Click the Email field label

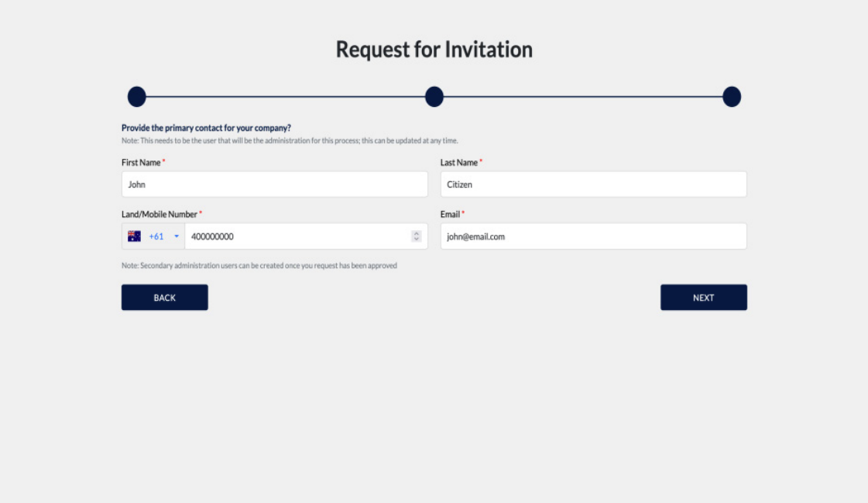pos(450,215)
